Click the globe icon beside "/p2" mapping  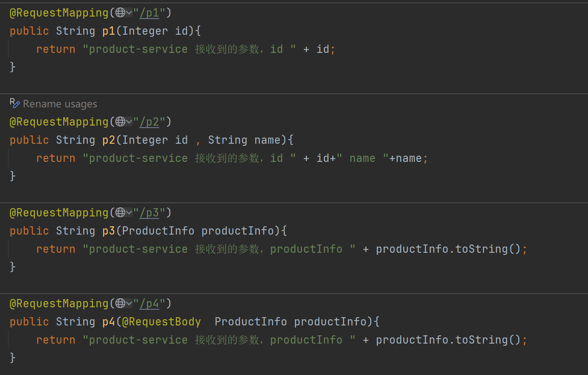tap(120, 122)
